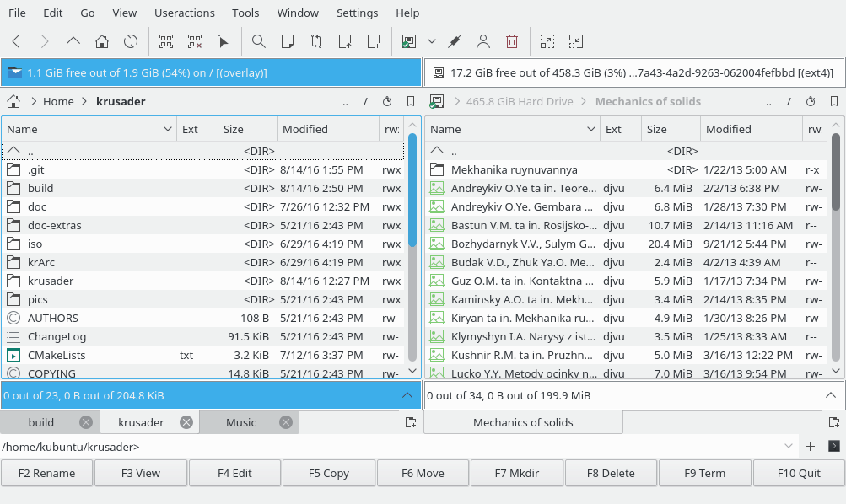Viewport: 846px width, 504px height.
Task: Click the red trash can toolbar icon
Action: (512, 41)
